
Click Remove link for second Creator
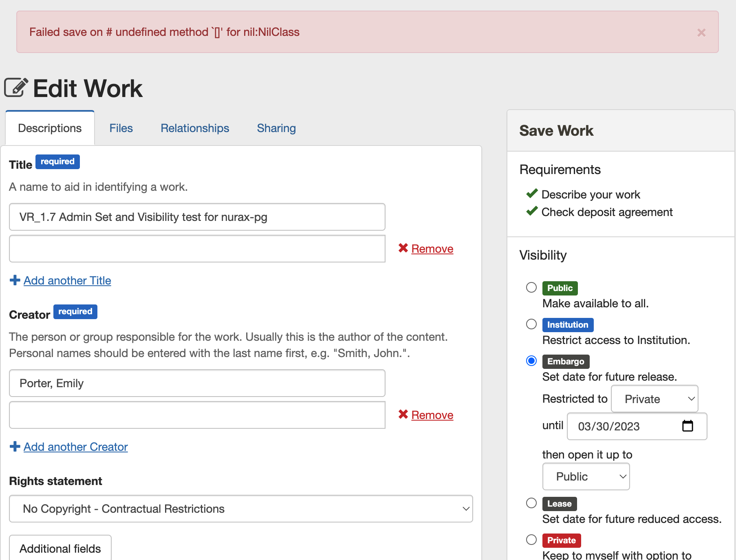pos(432,415)
